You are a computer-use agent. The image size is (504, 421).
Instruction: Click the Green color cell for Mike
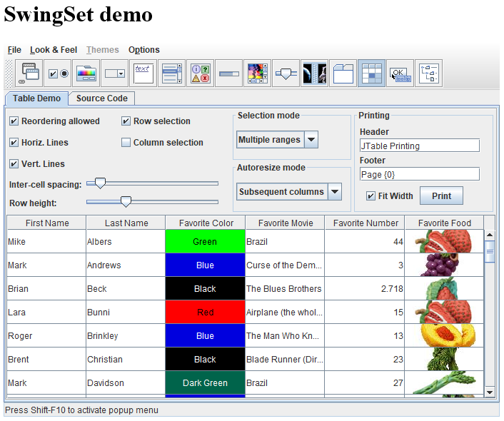click(205, 241)
